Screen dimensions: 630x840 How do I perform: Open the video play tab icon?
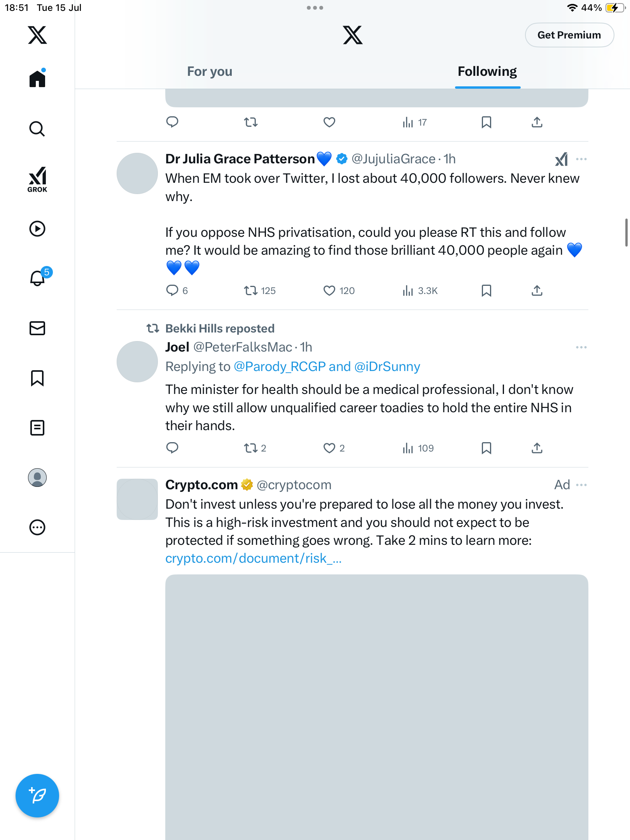(37, 229)
